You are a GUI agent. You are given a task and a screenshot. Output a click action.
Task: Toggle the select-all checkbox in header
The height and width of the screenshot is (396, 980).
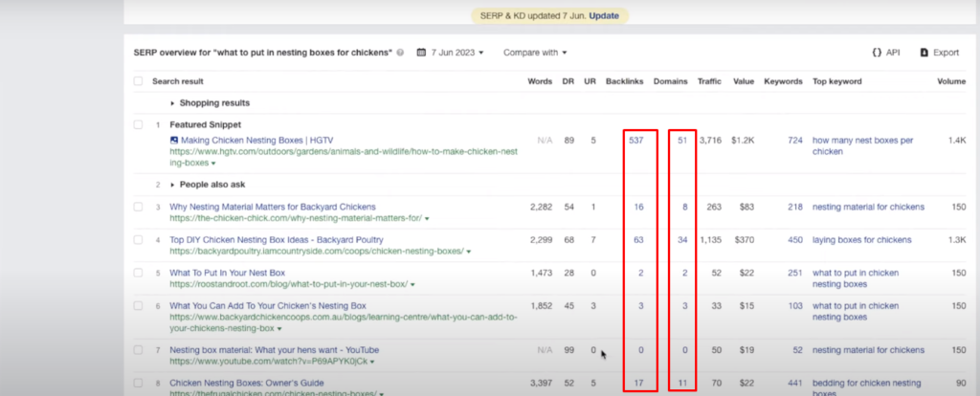tap(138, 81)
